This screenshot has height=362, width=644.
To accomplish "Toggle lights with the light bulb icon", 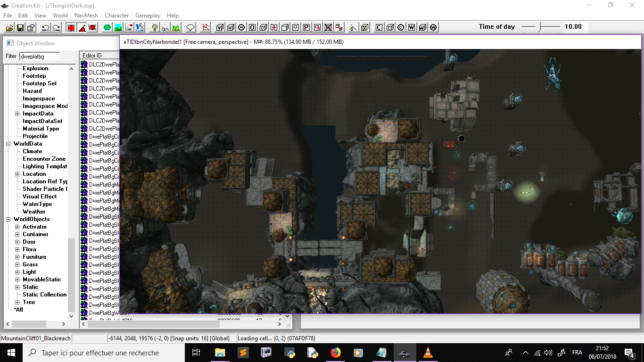I will [155, 27].
